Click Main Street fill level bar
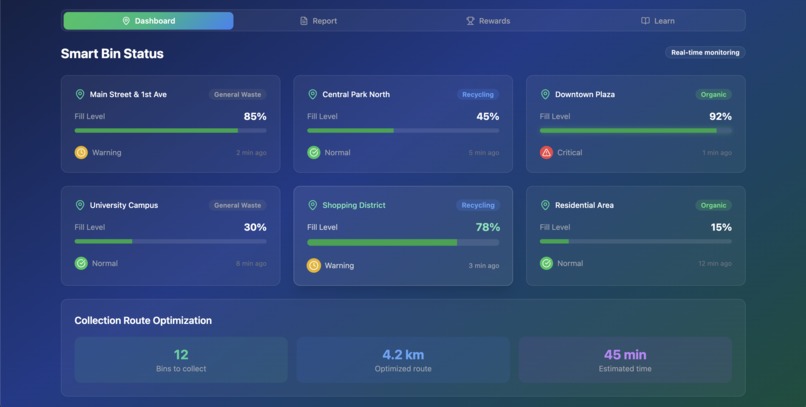The image size is (806, 407). 171,131
